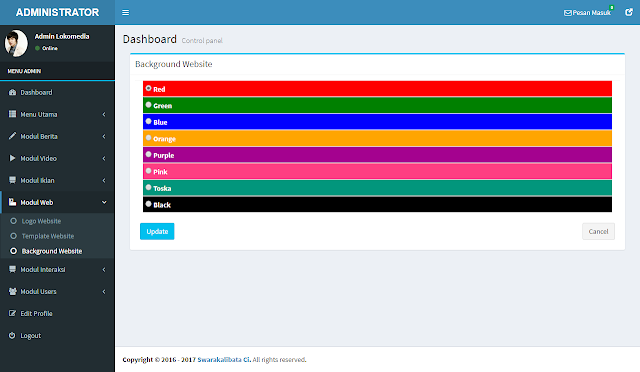
Task: Expand the Modul Interaksi chevron
Action: point(104,270)
